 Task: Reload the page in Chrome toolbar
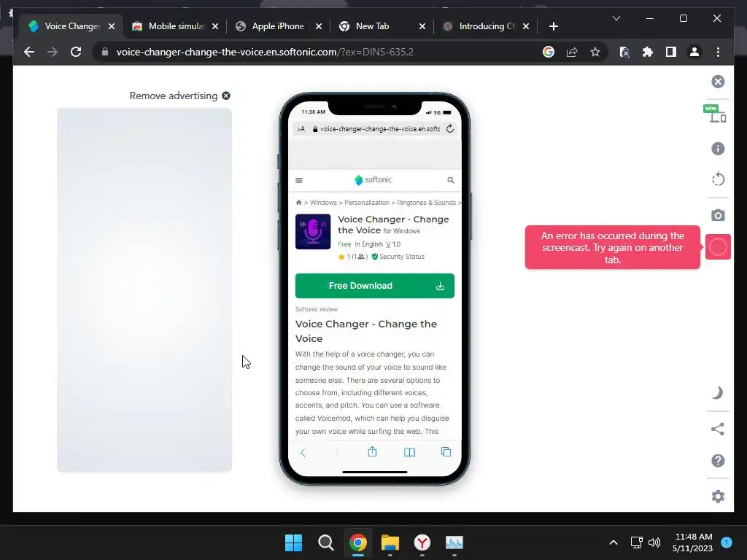pyautogui.click(x=76, y=52)
